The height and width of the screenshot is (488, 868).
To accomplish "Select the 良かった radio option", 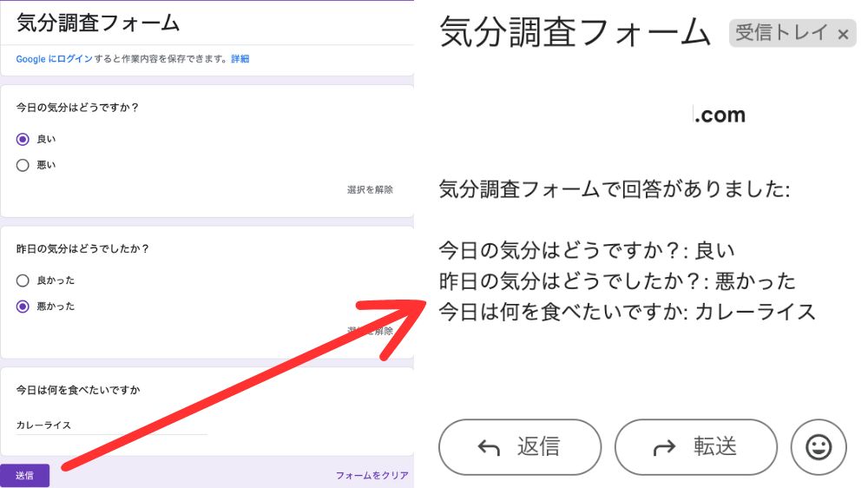I will [23, 280].
